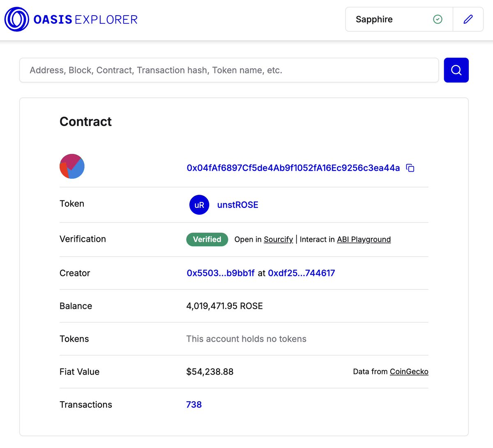Click the Token row label
Viewport: 493px width, 448px height.
pos(72,204)
